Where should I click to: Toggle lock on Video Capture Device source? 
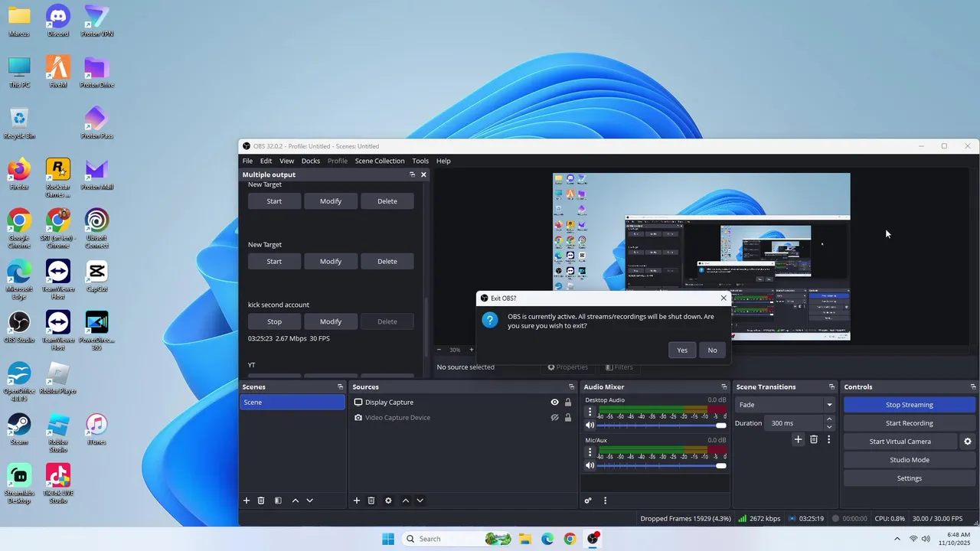point(568,418)
